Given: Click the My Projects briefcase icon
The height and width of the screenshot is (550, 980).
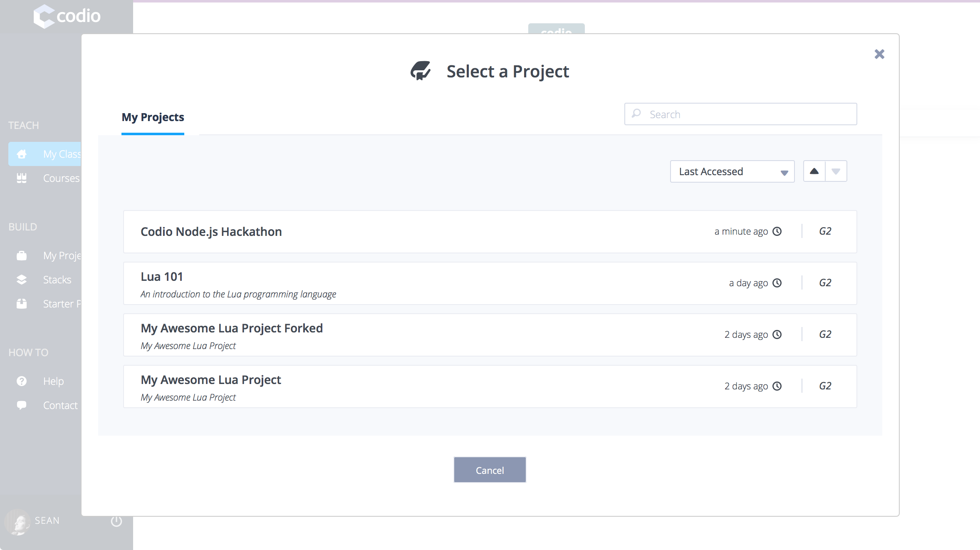Looking at the screenshot, I should tap(22, 255).
